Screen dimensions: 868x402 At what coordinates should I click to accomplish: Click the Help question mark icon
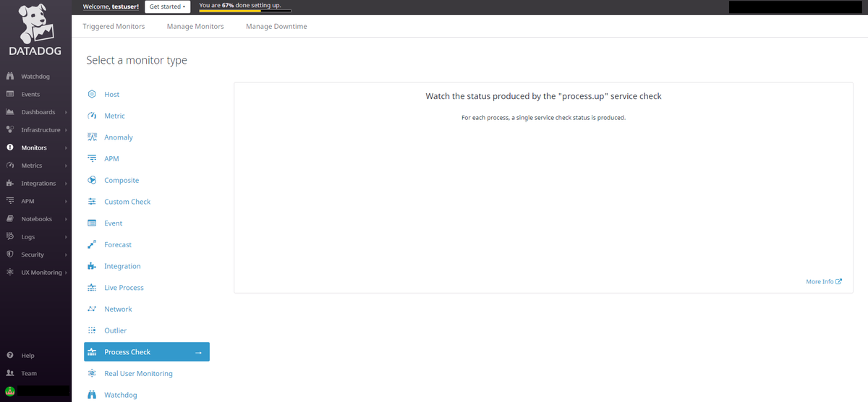tap(10, 356)
